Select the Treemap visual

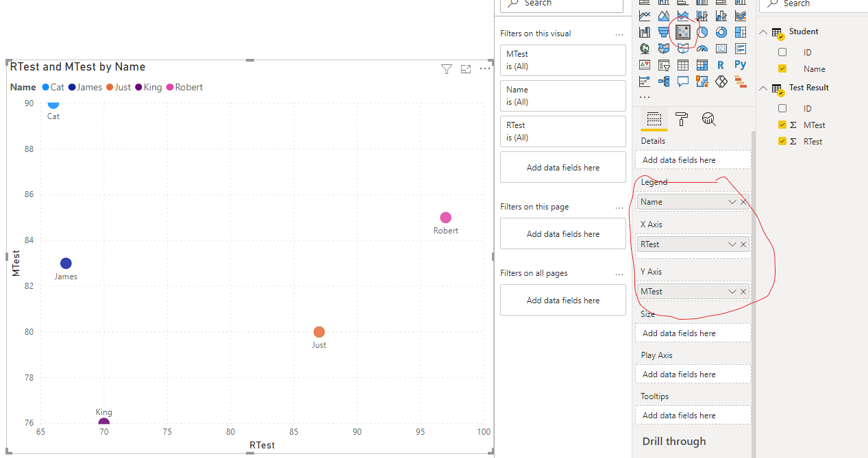(741, 32)
